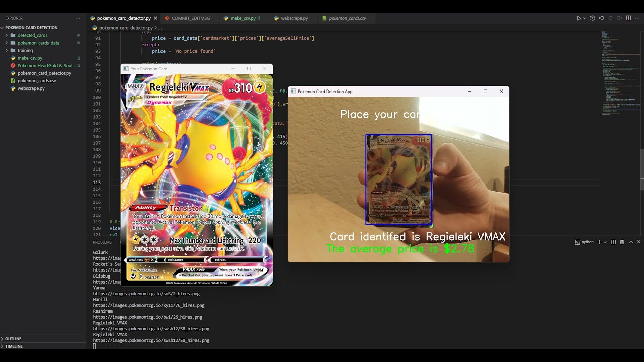Open the xy11/76_hires.png terminal link
This screenshot has height=362, width=644.
point(148,305)
